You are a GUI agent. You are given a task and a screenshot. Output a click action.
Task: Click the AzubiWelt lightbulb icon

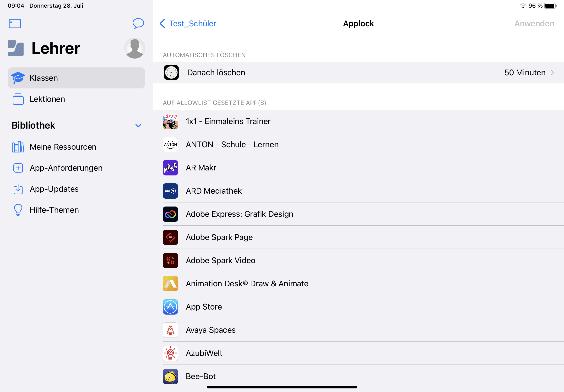[170, 353]
